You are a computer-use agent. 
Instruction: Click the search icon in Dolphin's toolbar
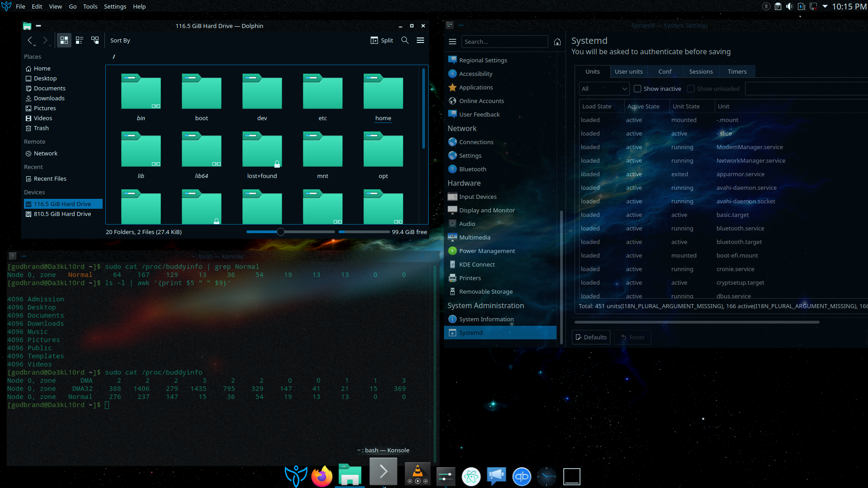pos(405,40)
